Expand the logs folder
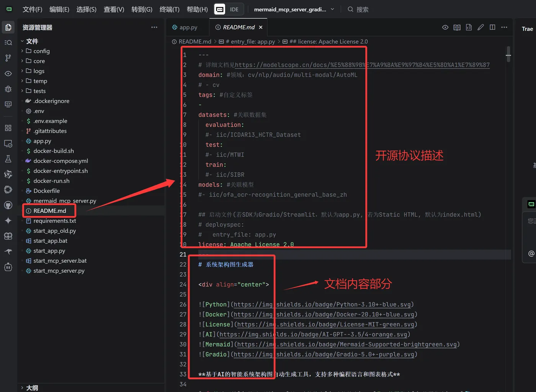The width and height of the screenshot is (536, 392). [22, 71]
